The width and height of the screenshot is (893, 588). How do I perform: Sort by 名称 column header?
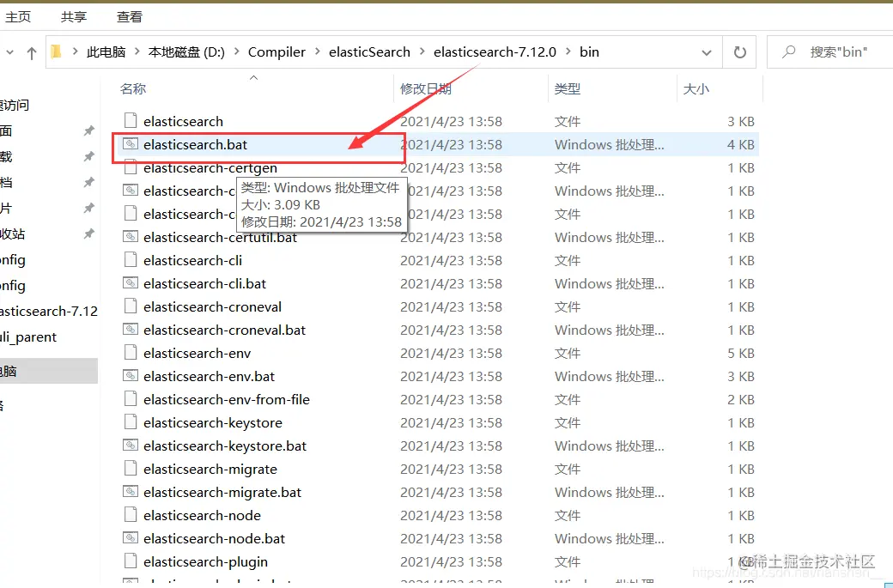[x=133, y=89]
